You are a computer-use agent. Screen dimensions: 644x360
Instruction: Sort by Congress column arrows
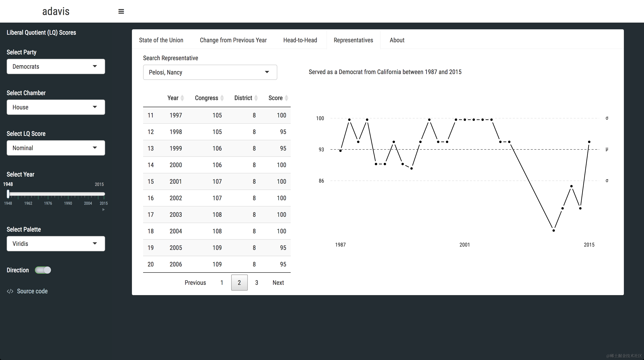point(222,98)
